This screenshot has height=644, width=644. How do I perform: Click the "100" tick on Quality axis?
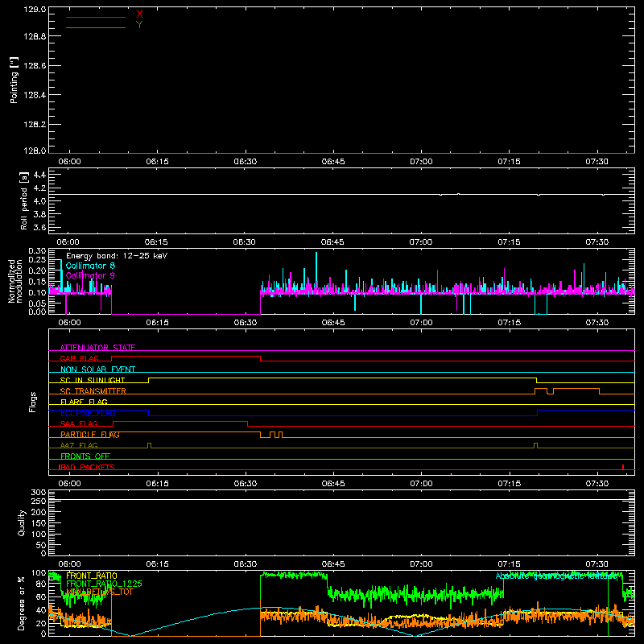(x=38, y=535)
